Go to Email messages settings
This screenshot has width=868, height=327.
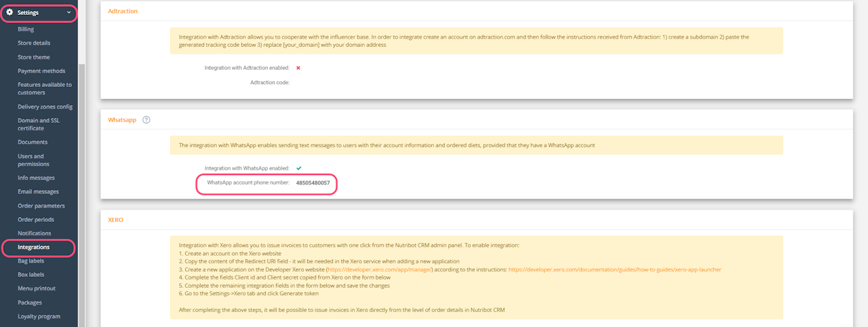tap(38, 192)
